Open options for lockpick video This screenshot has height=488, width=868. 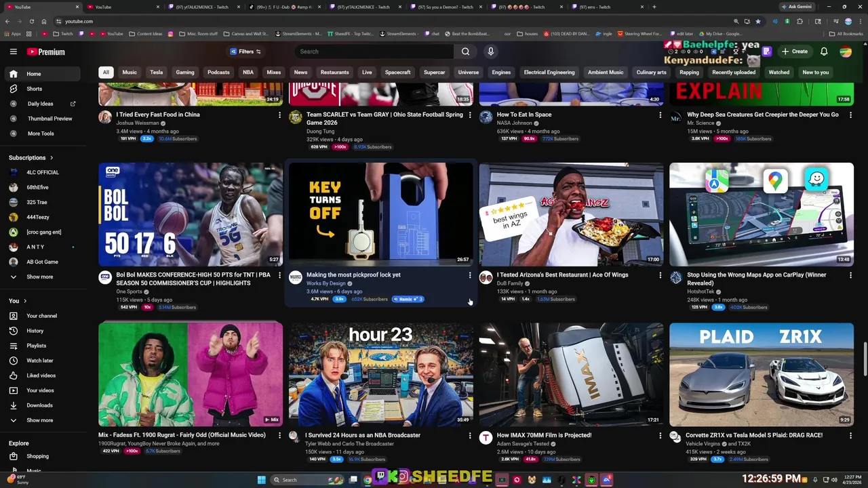[469, 275]
